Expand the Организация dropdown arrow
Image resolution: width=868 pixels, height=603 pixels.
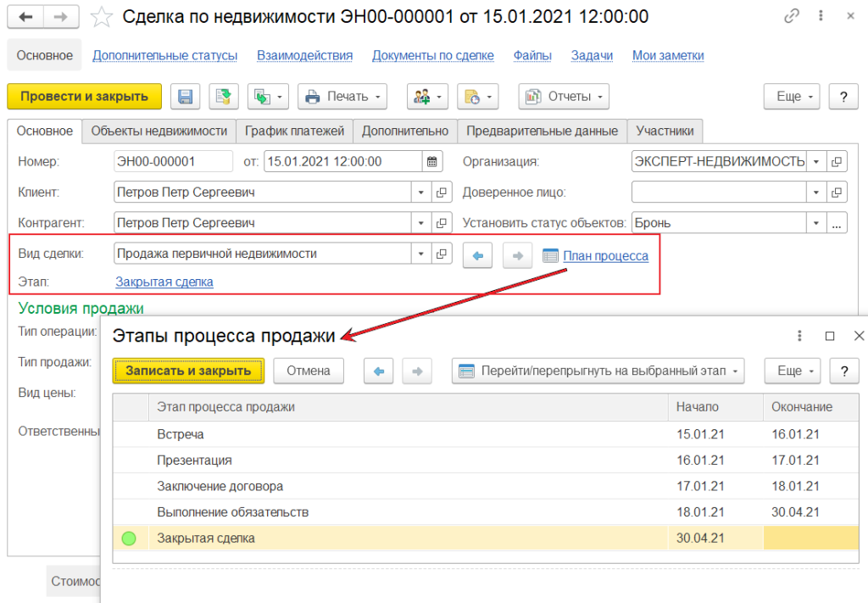point(815,162)
